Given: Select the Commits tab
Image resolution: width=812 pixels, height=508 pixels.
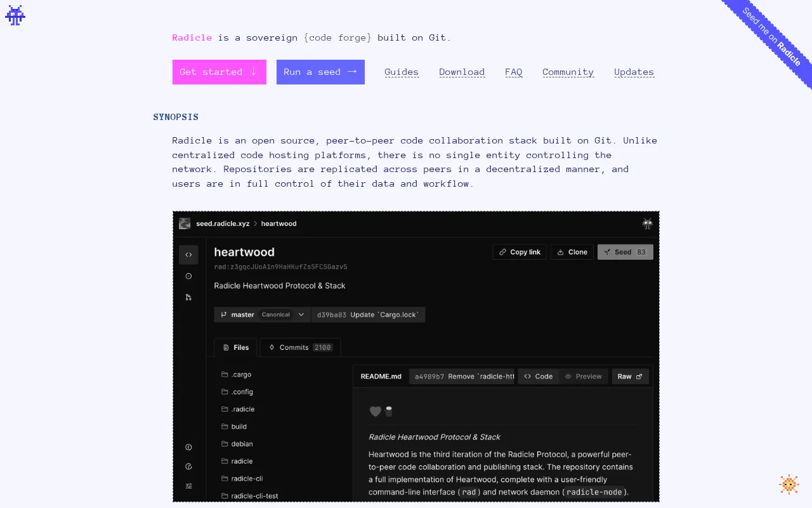Looking at the screenshot, I should click(300, 347).
